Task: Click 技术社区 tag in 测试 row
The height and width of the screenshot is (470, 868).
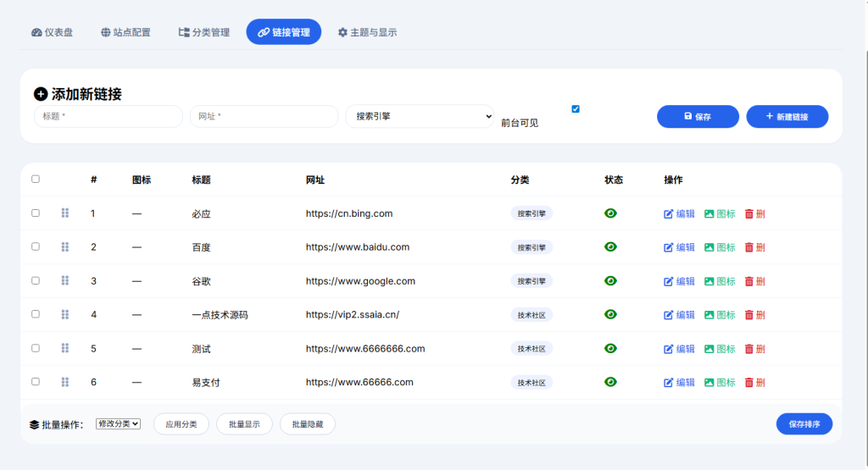Action: pos(531,348)
